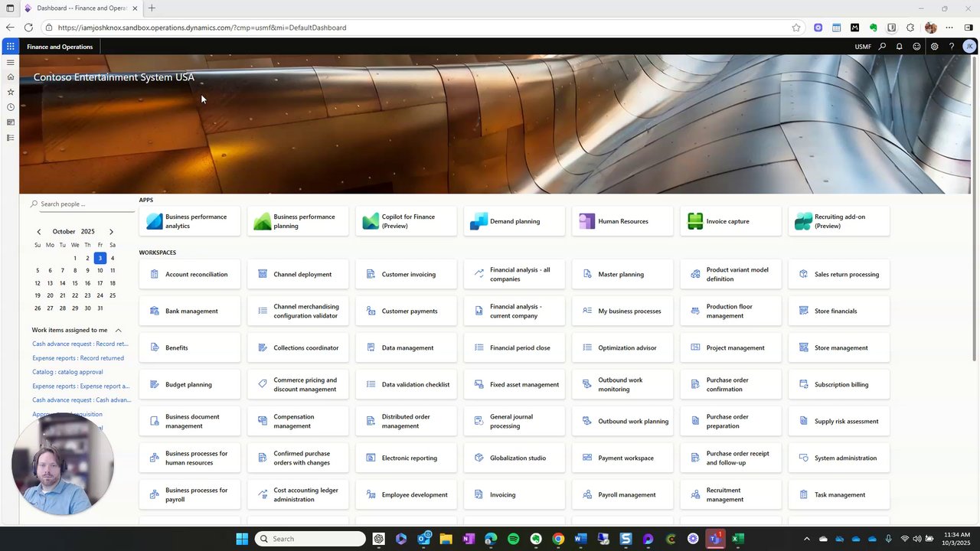
Task: Open the Fixed asset management workspace
Action: [x=514, y=384]
